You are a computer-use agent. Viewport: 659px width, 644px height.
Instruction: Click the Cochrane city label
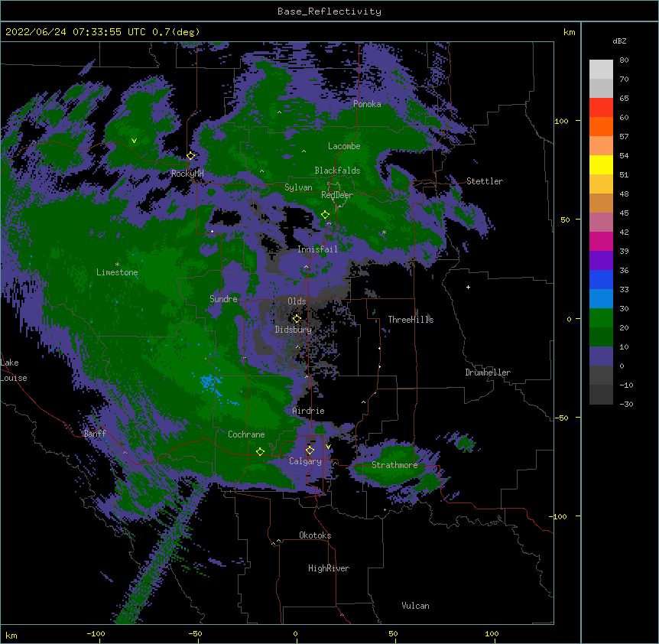pyautogui.click(x=246, y=434)
